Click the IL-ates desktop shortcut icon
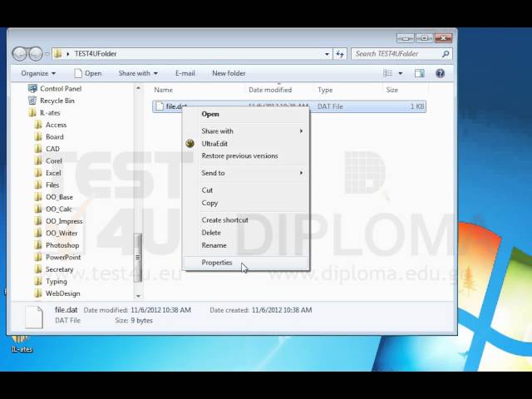This screenshot has width=532, height=399. pyautogui.click(x=19, y=339)
